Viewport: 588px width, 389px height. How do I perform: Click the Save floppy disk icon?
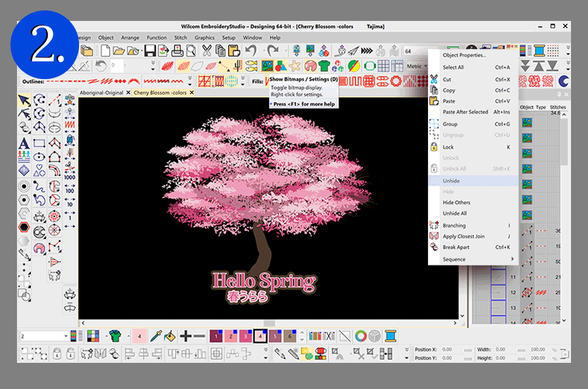(150, 50)
